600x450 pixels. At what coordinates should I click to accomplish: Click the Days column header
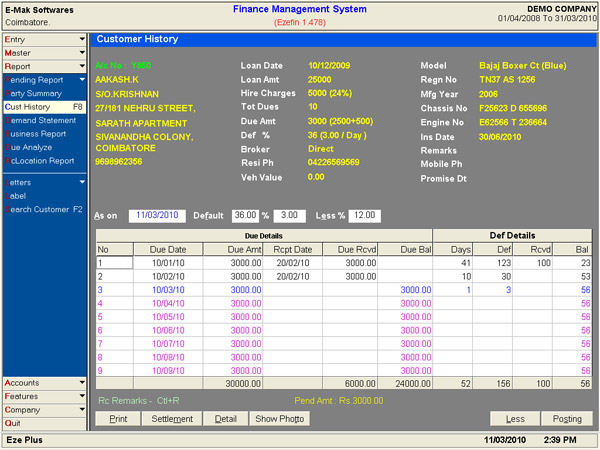tap(453, 249)
